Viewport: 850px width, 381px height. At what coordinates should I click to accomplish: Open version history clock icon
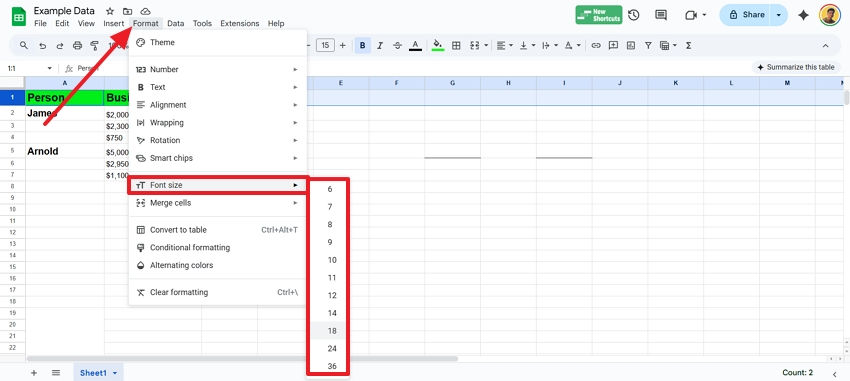pos(634,15)
